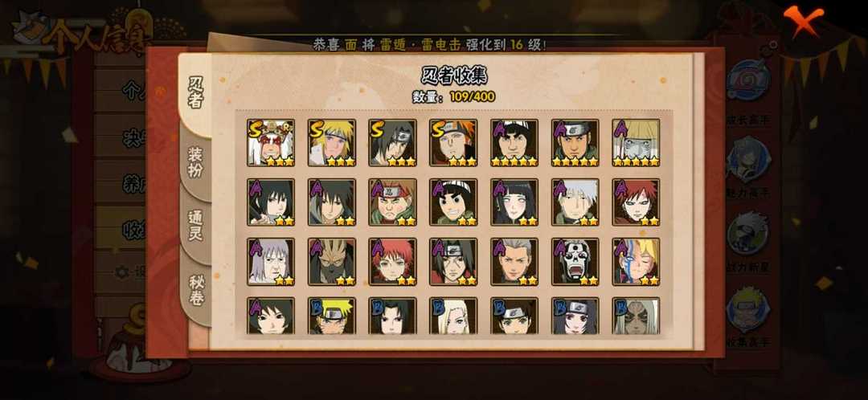
Task: Select Minato S-rank ninja portrait
Action: [332, 143]
